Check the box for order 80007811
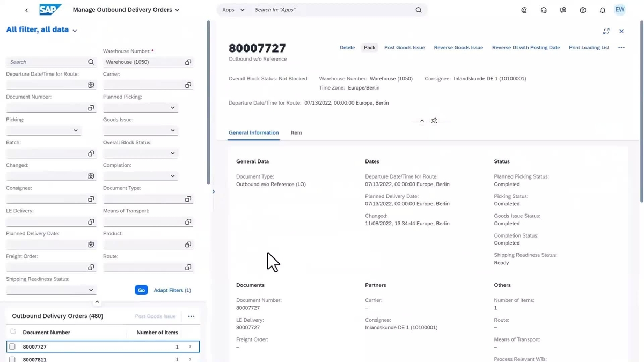Image resolution: width=644 pixels, height=362 pixels. tap(12, 359)
